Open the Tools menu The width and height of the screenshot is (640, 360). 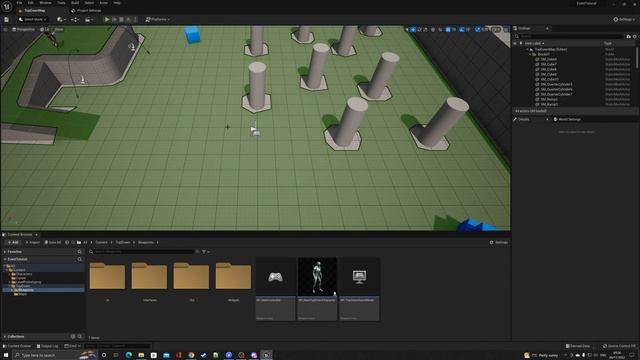[61, 3]
